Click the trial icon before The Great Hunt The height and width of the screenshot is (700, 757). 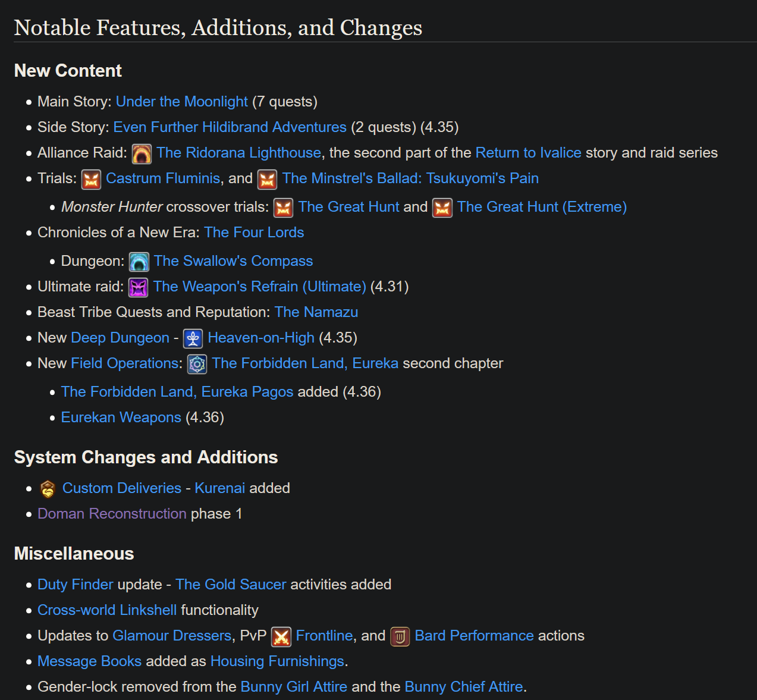click(x=284, y=208)
